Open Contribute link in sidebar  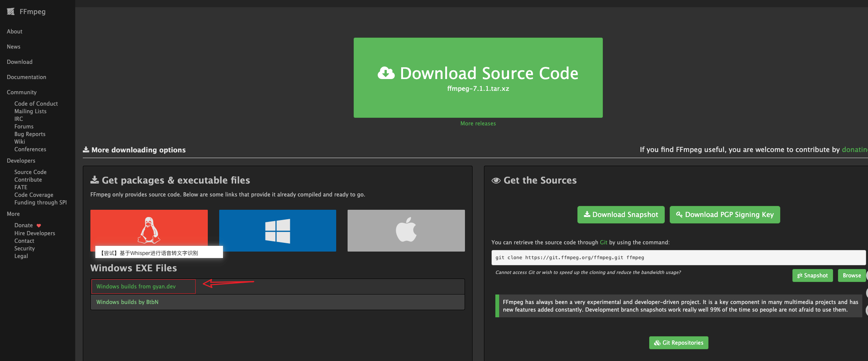[28, 180]
